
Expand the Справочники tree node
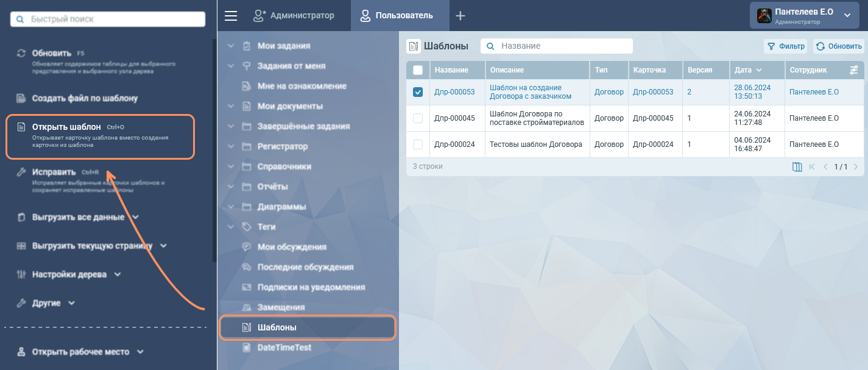click(230, 166)
